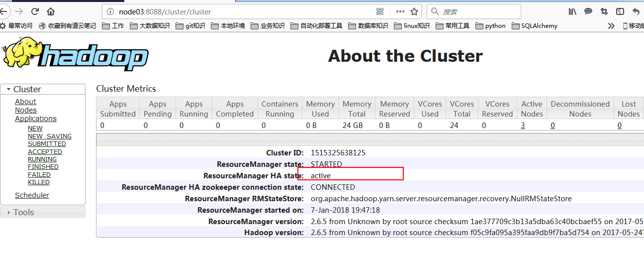Open the 收藏到有道云笔记 bookmark
644x266 pixels.
coord(67,26)
